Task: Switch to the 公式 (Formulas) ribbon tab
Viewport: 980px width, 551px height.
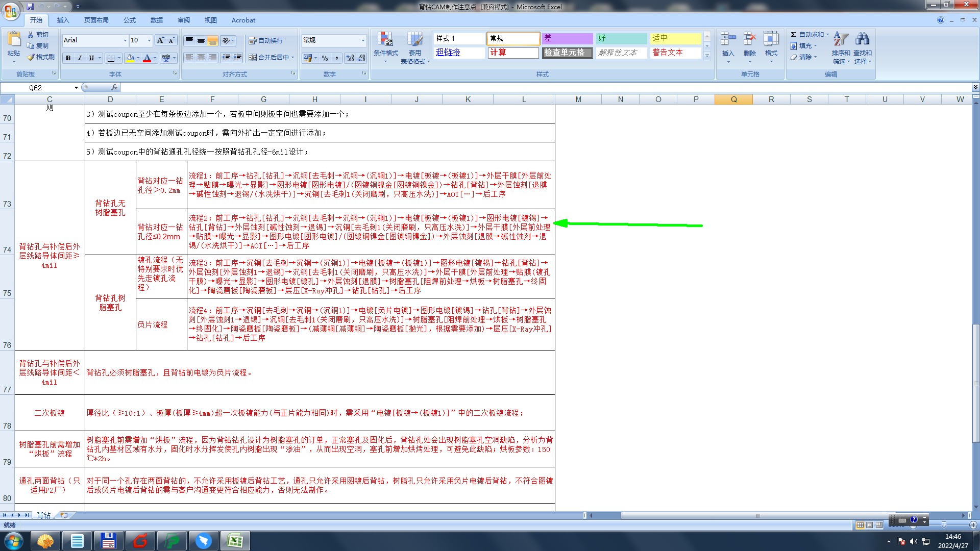Action: [130, 20]
